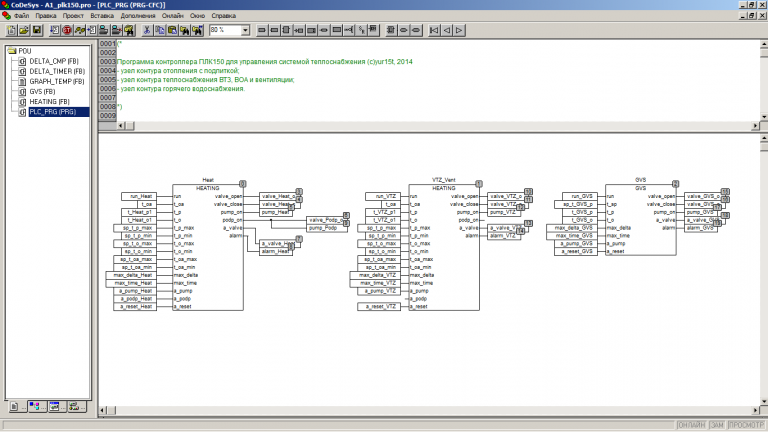Screen dimensions: 768x432
Task: Open the Онлайн menu
Action: 172,17
